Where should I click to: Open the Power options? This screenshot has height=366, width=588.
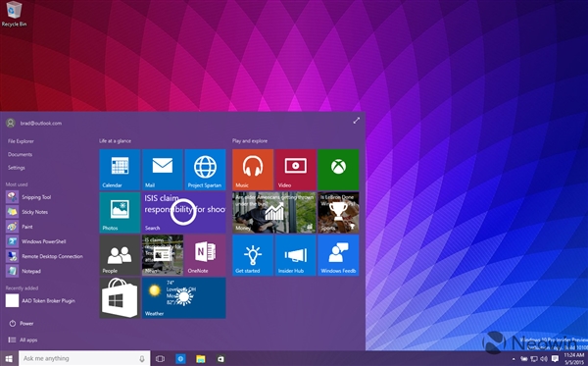coord(21,323)
